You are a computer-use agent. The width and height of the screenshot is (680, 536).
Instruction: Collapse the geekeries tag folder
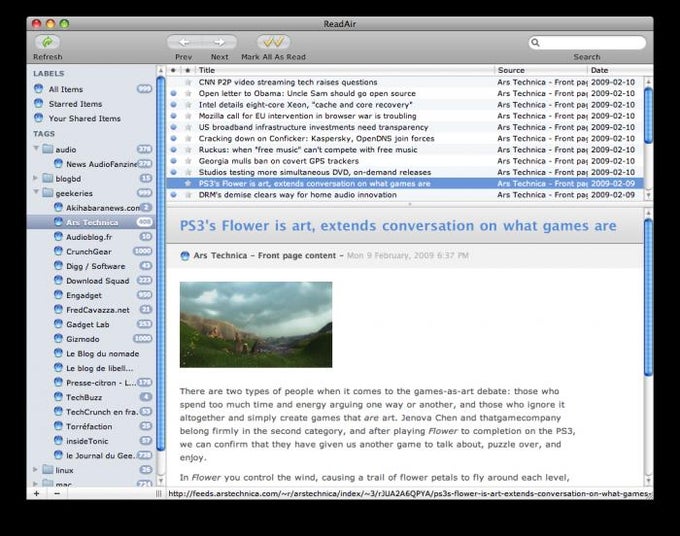pyautogui.click(x=36, y=193)
